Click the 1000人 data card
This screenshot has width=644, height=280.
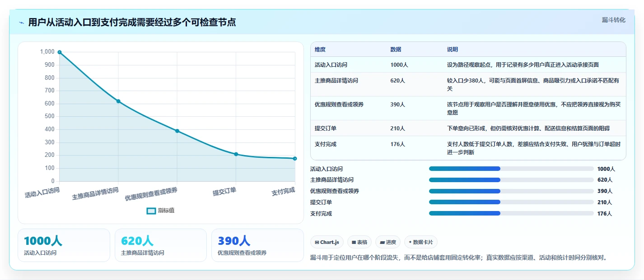(x=64, y=245)
